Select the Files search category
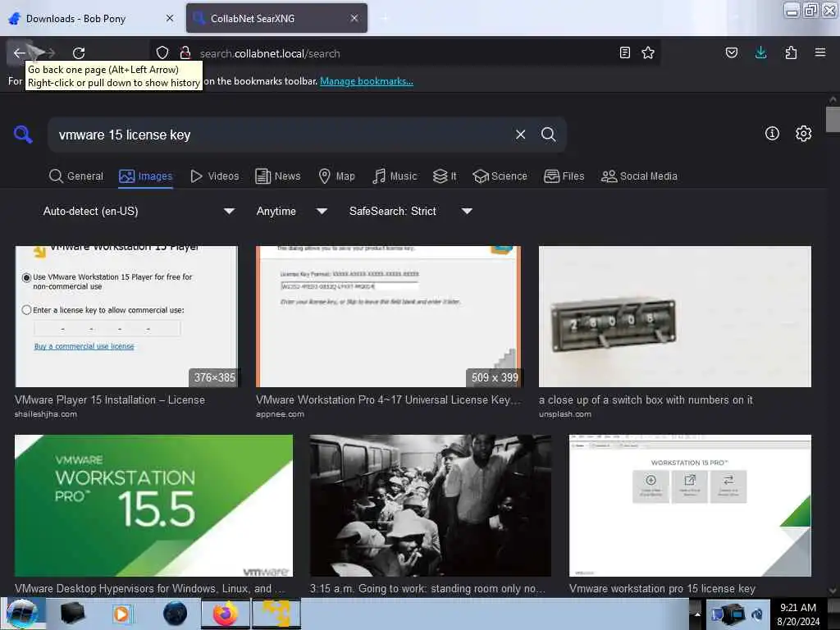Image resolution: width=840 pixels, height=630 pixels. [564, 176]
